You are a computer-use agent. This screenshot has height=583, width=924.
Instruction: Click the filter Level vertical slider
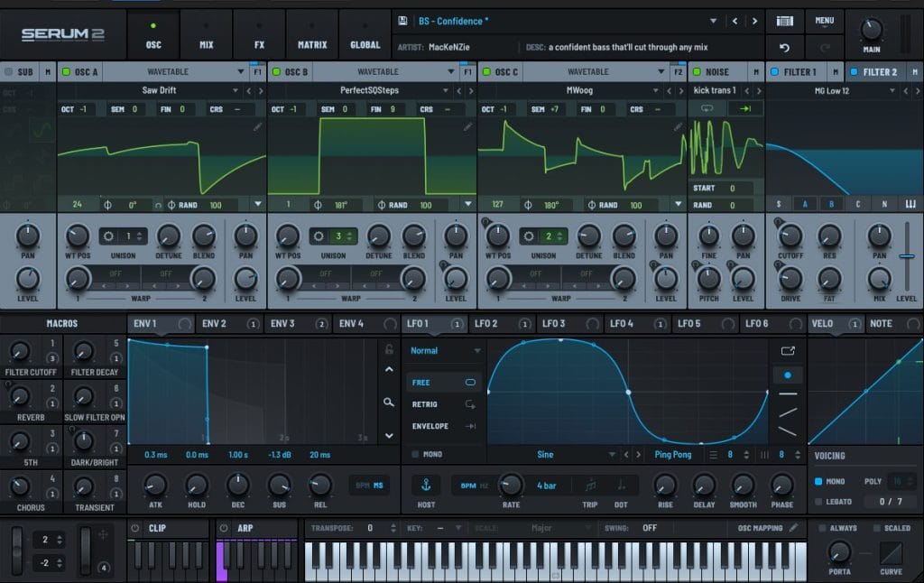(906, 258)
